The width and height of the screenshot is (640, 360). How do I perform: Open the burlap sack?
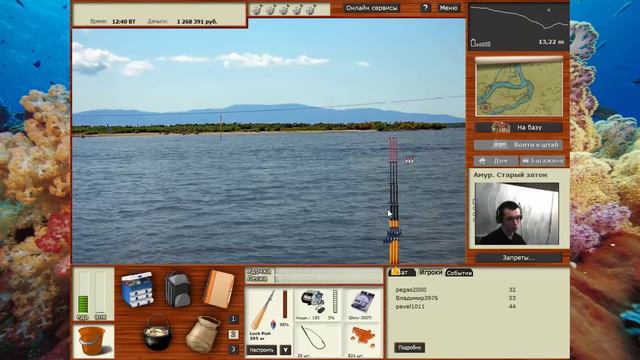pyautogui.click(x=203, y=334)
